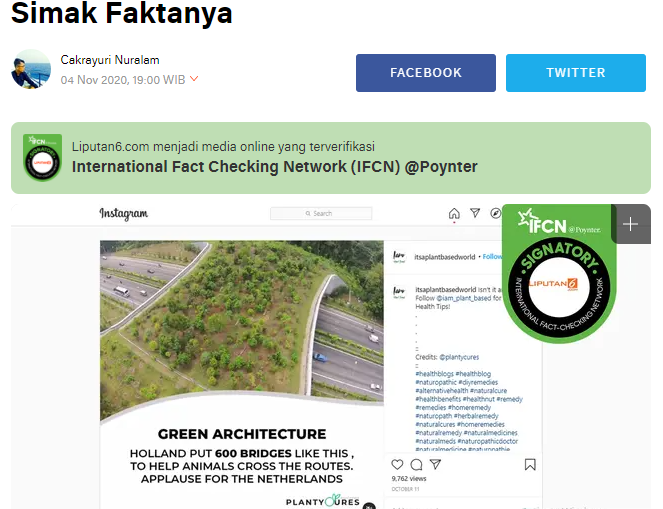The width and height of the screenshot is (663, 509).
Task: Click the #naturalremedy hashtag
Action: pos(438,433)
